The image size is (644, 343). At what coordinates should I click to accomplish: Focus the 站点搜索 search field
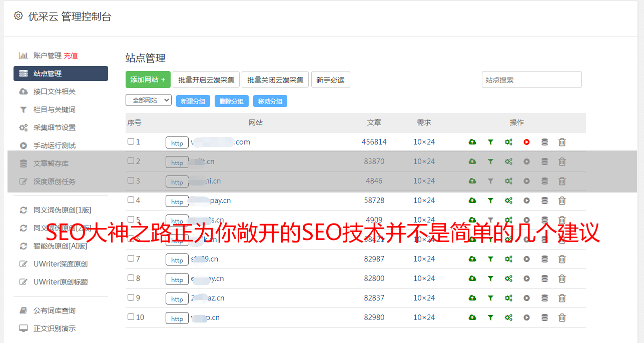point(532,79)
